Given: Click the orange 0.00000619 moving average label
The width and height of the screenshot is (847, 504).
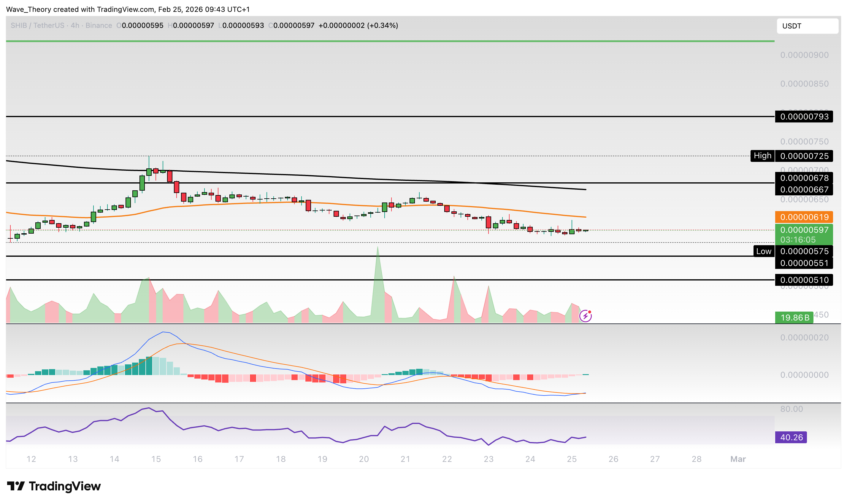Looking at the screenshot, I should point(804,217).
